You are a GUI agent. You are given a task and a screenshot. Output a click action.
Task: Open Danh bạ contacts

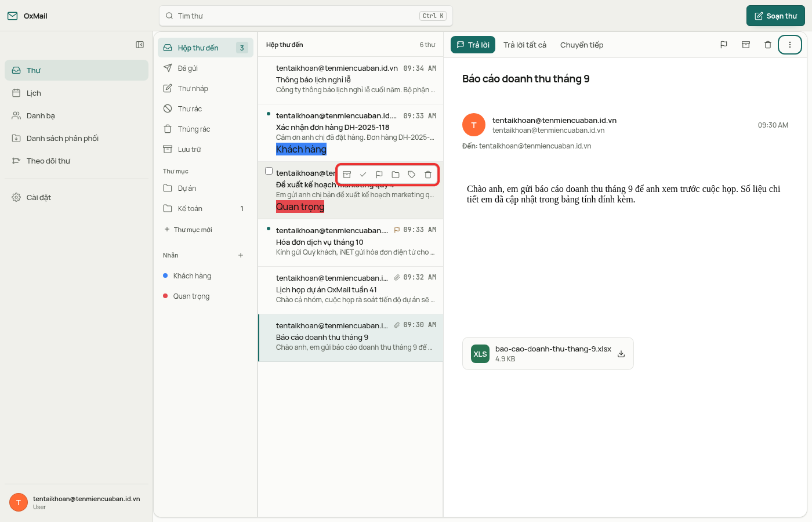[77, 115]
